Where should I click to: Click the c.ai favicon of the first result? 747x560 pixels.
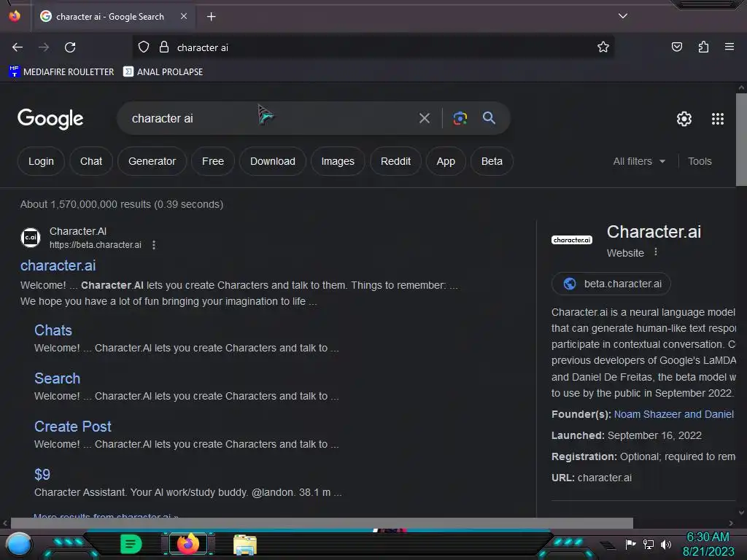click(x=31, y=238)
